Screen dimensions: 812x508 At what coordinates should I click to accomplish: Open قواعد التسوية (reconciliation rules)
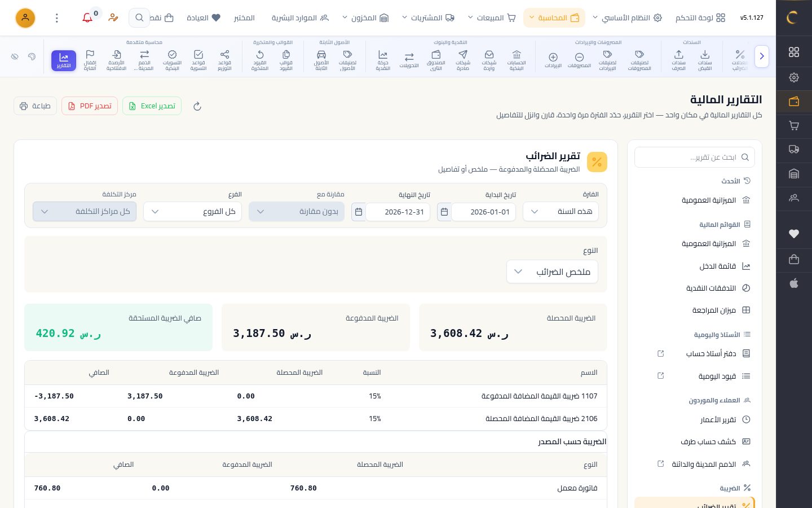198,60
